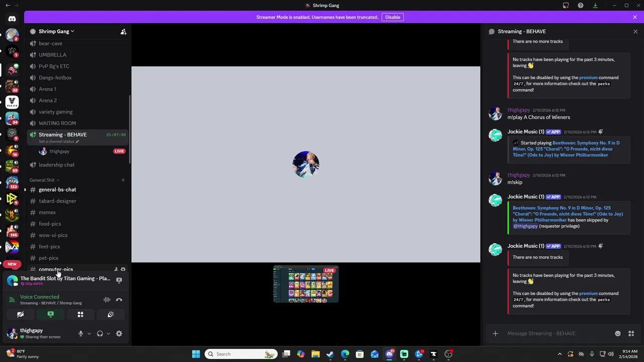Watch the LIVE stream preview thumbnail
Image resolution: width=644 pixels, height=362 pixels.
coord(306,284)
